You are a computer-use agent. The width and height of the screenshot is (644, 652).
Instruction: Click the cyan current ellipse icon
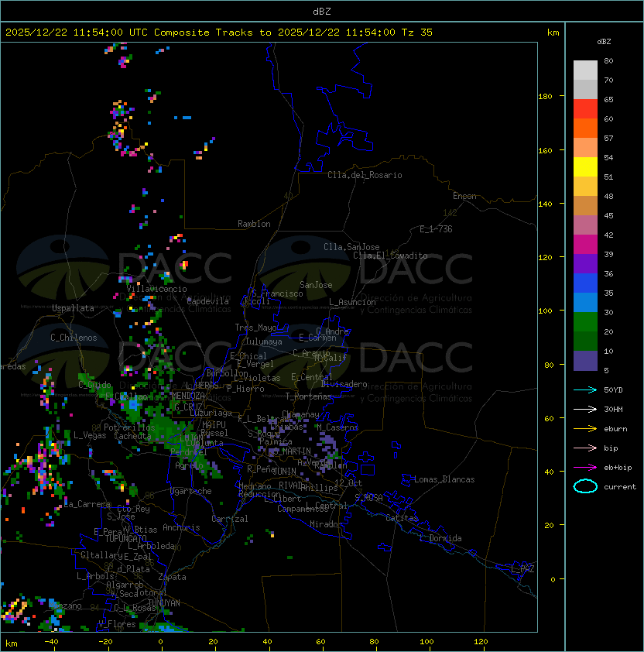pos(585,486)
